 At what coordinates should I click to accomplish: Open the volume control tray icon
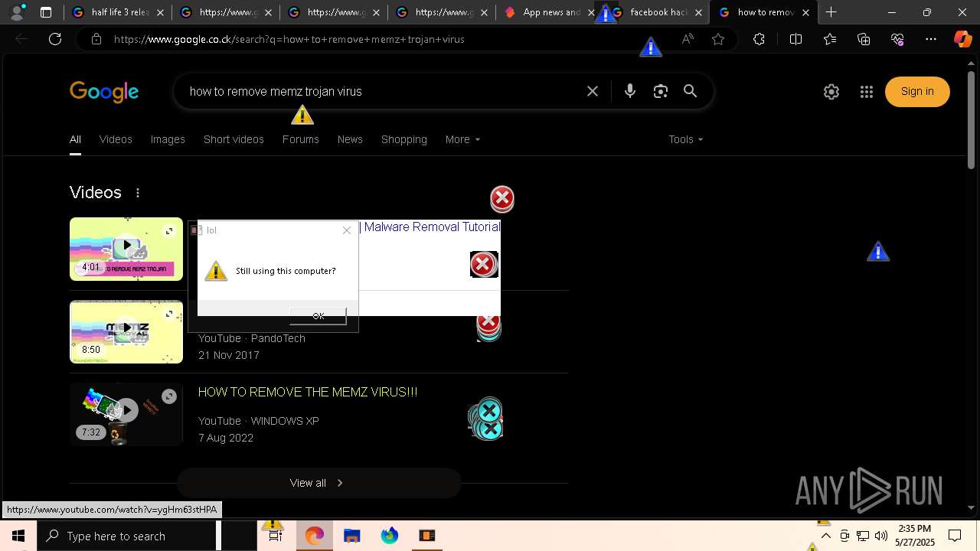[x=880, y=536]
